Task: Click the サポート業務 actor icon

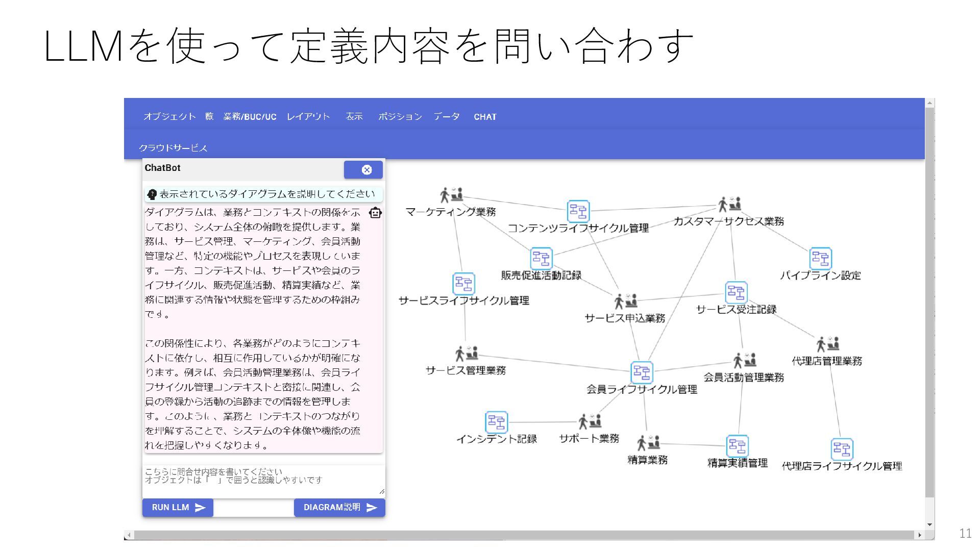Action: tap(590, 421)
